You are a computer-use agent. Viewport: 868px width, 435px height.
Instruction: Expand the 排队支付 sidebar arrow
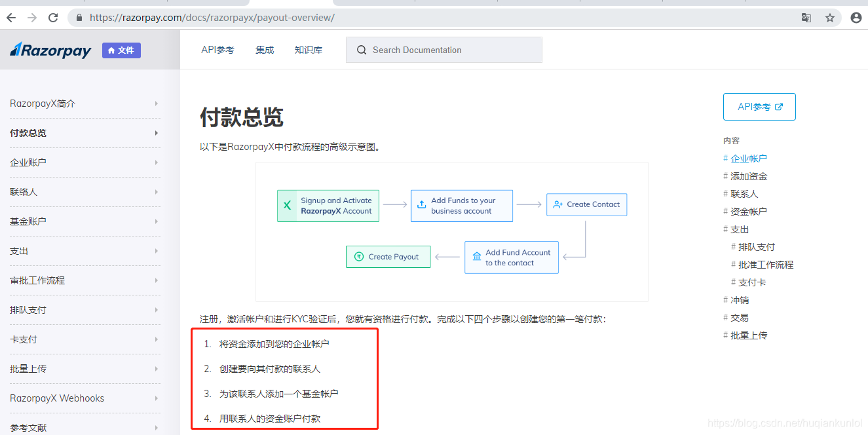[x=156, y=310]
